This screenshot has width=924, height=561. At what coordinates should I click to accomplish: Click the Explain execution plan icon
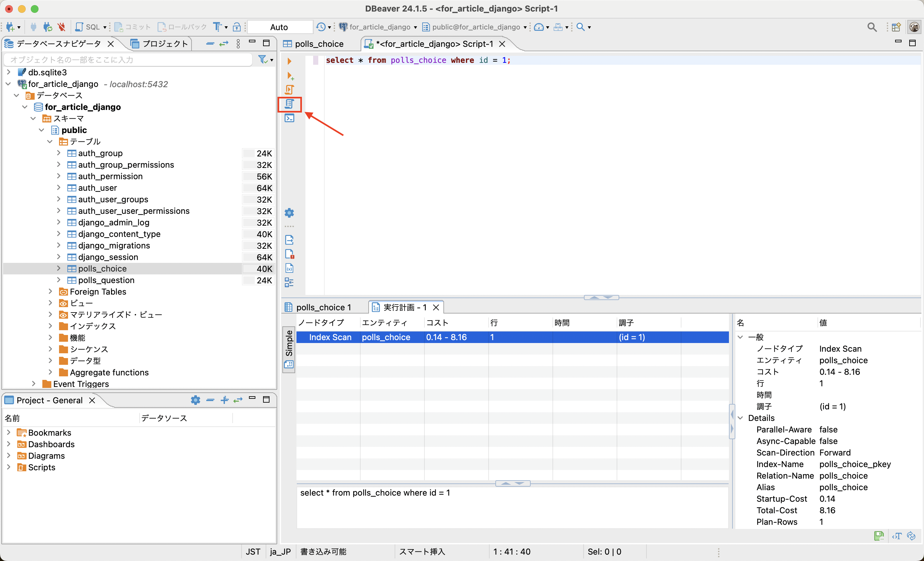click(x=289, y=104)
